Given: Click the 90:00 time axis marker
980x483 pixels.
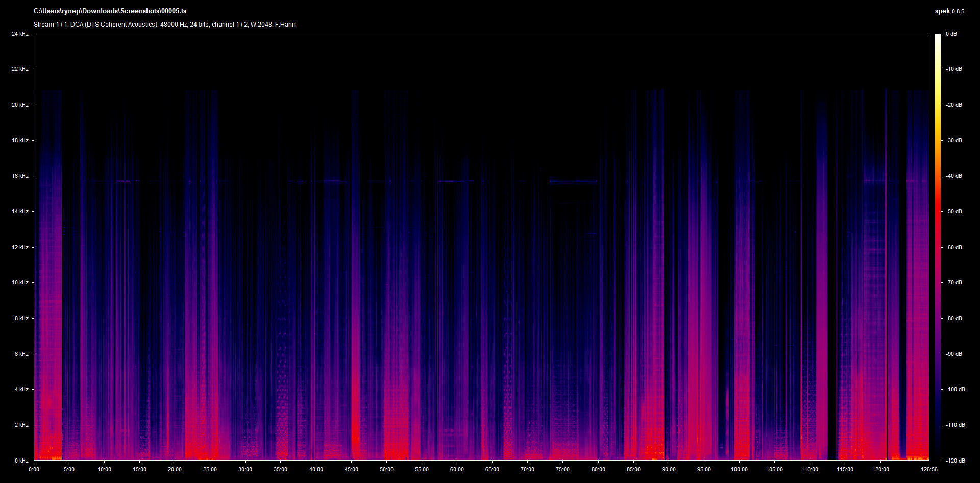Looking at the screenshot, I should point(669,469).
